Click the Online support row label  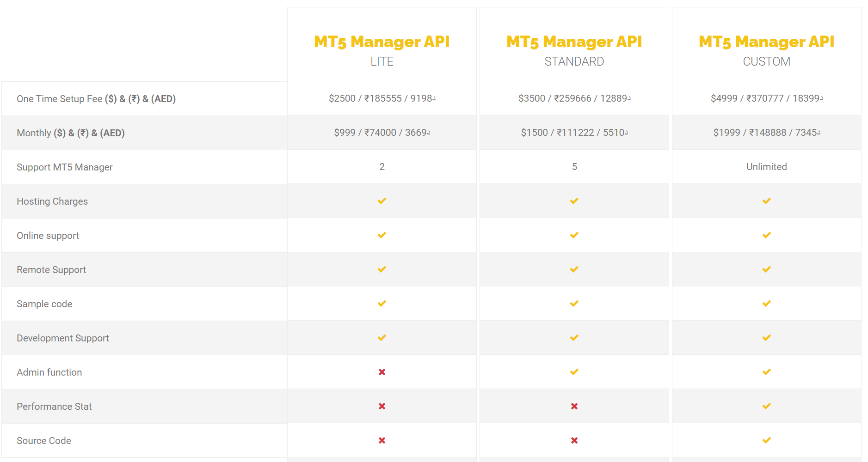pyautogui.click(x=48, y=236)
